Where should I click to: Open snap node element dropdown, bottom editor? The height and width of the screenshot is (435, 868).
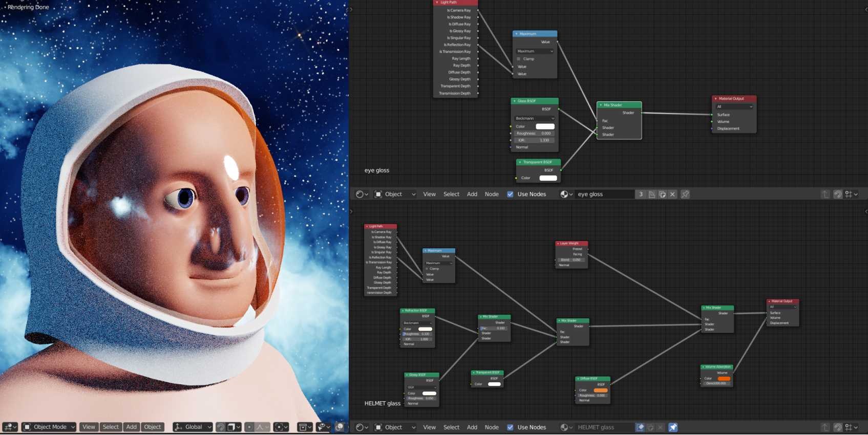[x=852, y=427]
